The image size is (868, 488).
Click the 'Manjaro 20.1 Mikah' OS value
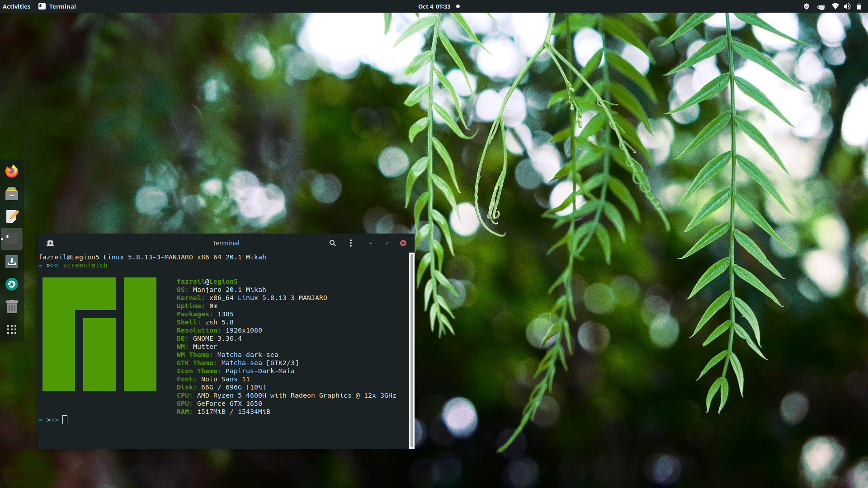(230, 290)
